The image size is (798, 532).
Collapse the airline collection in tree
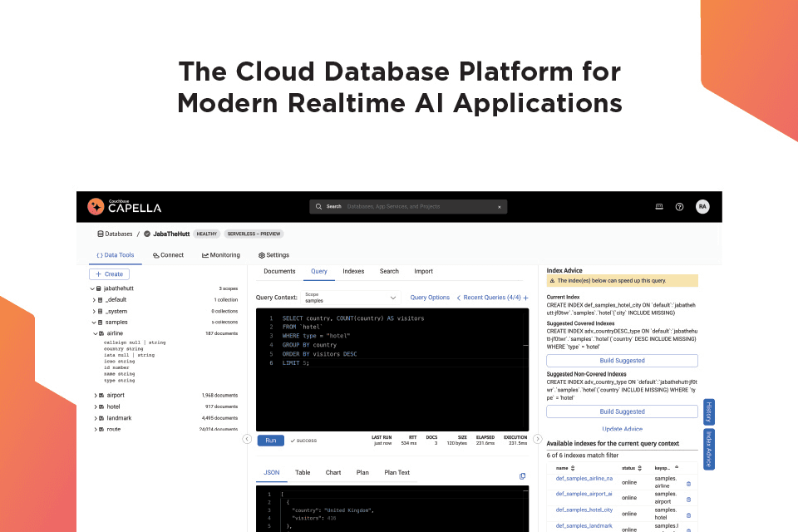click(94, 333)
